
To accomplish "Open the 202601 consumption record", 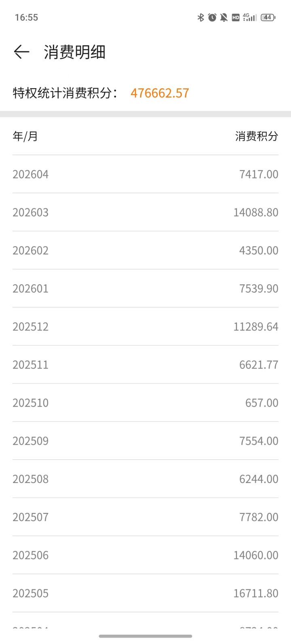I will (x=145, y=288).
